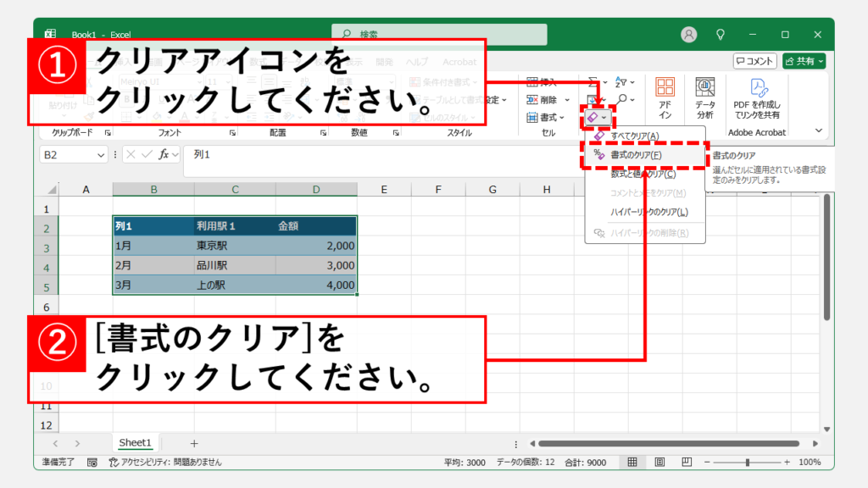Expand フォント dialog launcher
Image resolution: width=868 pixels, height=488 pixels.
(232, 133)
